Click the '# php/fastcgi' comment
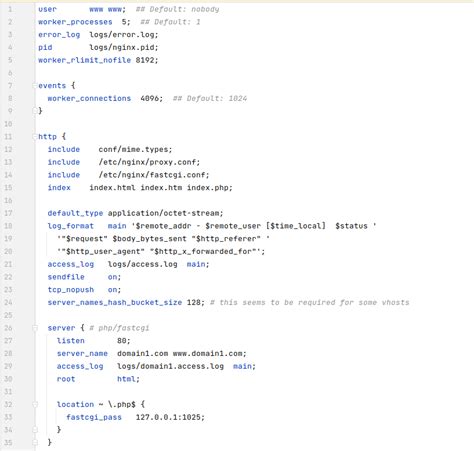 click(x=119, y=328)
